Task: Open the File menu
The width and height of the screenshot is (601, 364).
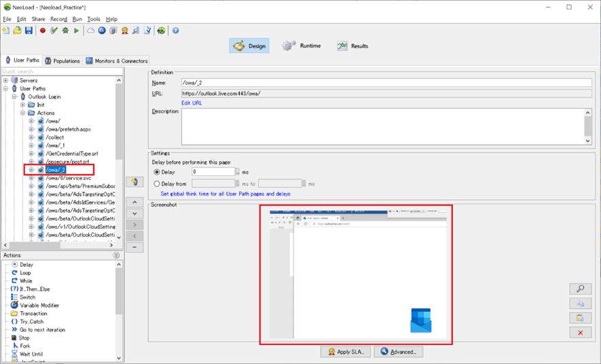Action: (7, 19)
